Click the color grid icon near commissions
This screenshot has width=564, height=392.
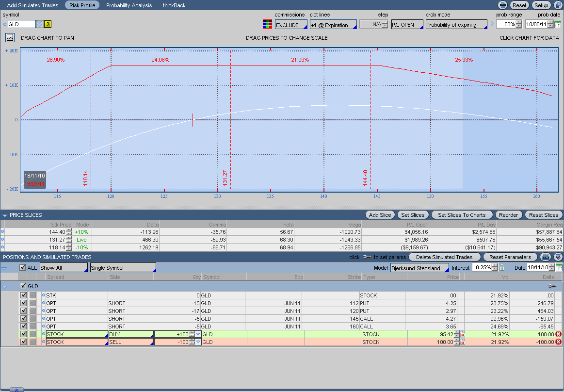point(267,24)
